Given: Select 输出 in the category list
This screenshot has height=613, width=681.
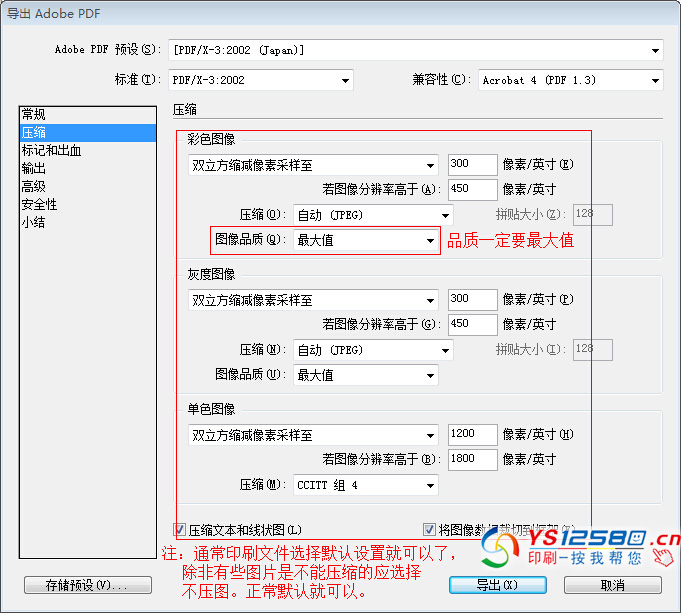Looking at the screenshot, I should (x=34, y=168).
